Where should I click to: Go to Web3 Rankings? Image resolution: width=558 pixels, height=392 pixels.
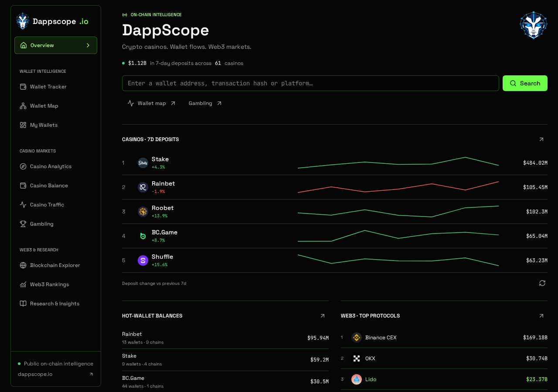pos(56,284)
